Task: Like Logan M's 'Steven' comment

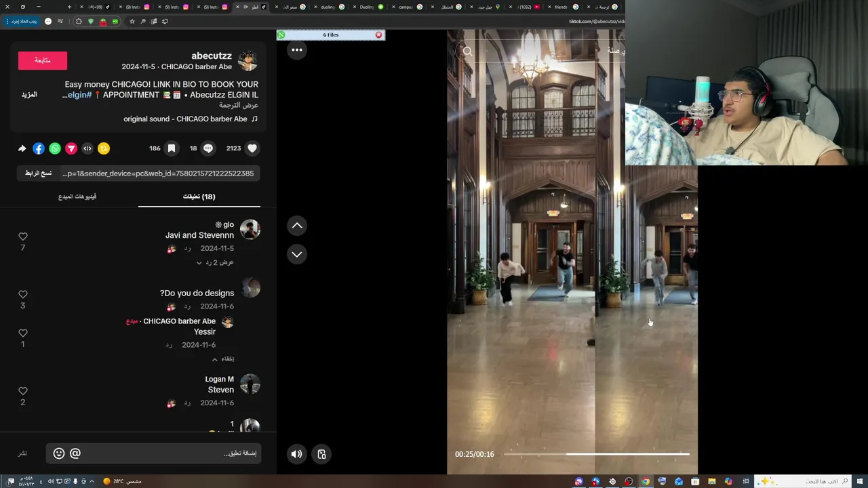Action: (23, 391)
